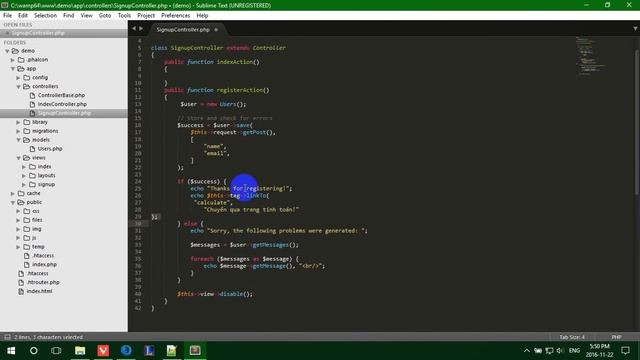This screenshot has height=360, width=640.
Task: Expand the .phalcon folder
Action: coord(13,60)
